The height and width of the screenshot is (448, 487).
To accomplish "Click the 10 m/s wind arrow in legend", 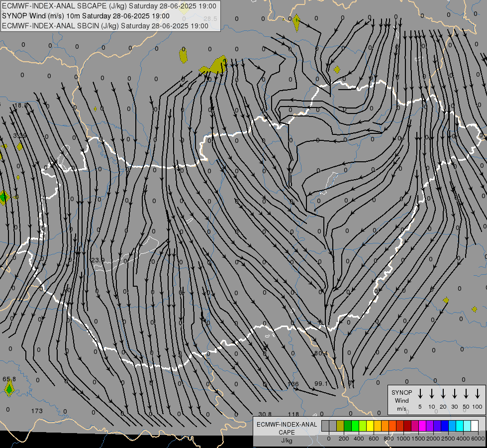I will pos(432,394).
